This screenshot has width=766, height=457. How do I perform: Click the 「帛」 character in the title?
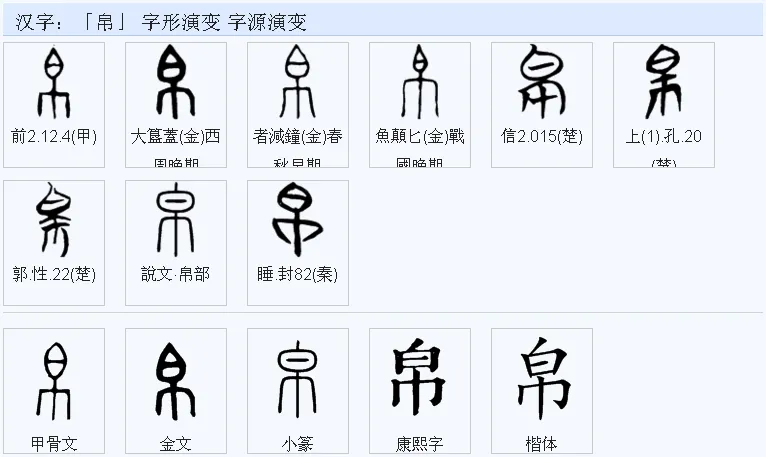(x=105, y=22)
